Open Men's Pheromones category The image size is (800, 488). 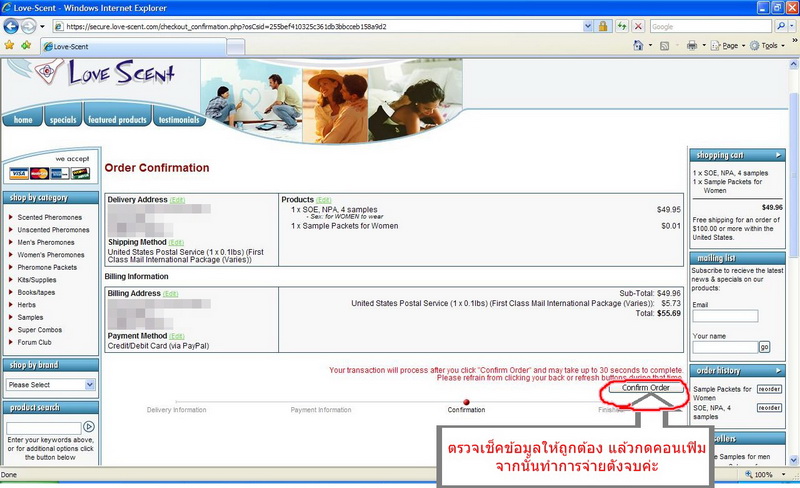coord(46,242)
